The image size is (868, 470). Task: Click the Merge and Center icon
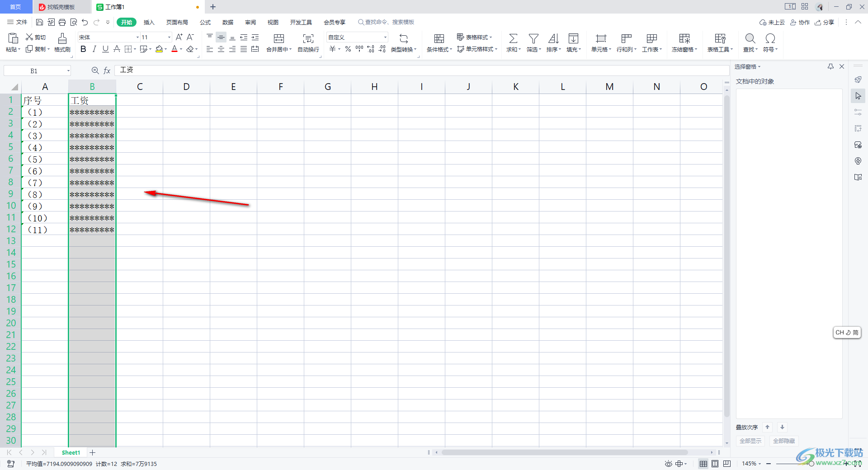(x=279, y=38)
